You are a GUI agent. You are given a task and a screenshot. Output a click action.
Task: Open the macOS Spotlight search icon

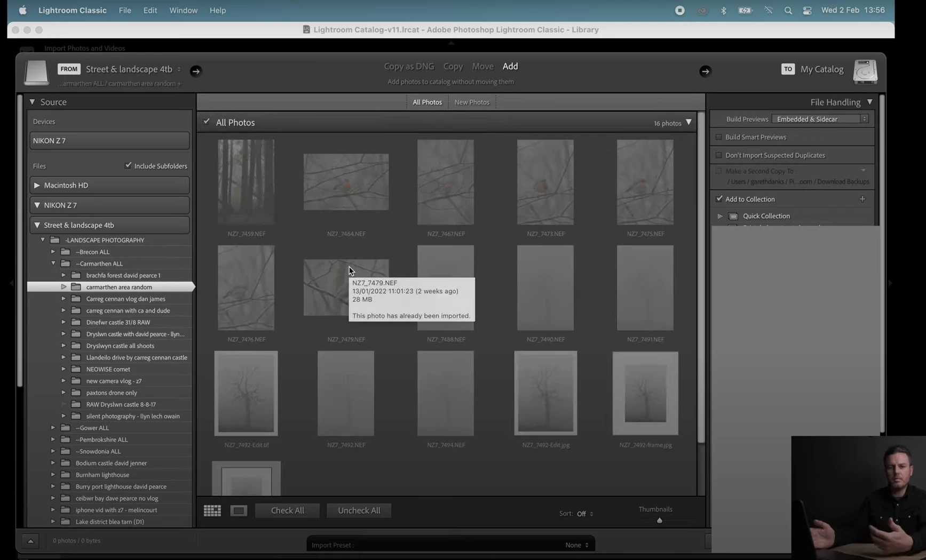click(x=788, y=10)
